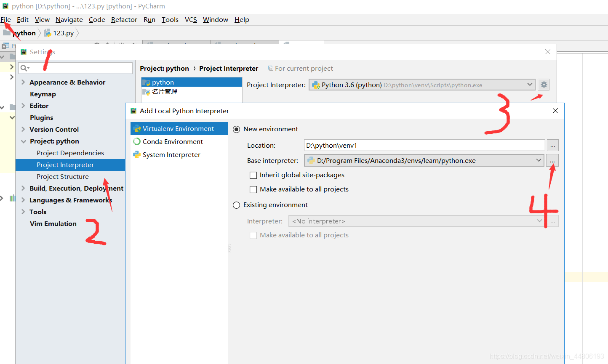Viewport: 608px width, 364px height.
Task: Open the Refactor menu
Action: pos(124,19)
